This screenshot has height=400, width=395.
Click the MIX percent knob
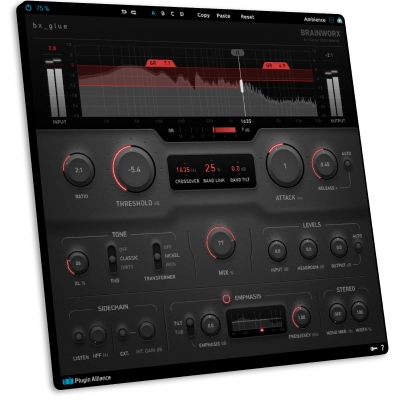click(x=221, y=243)
